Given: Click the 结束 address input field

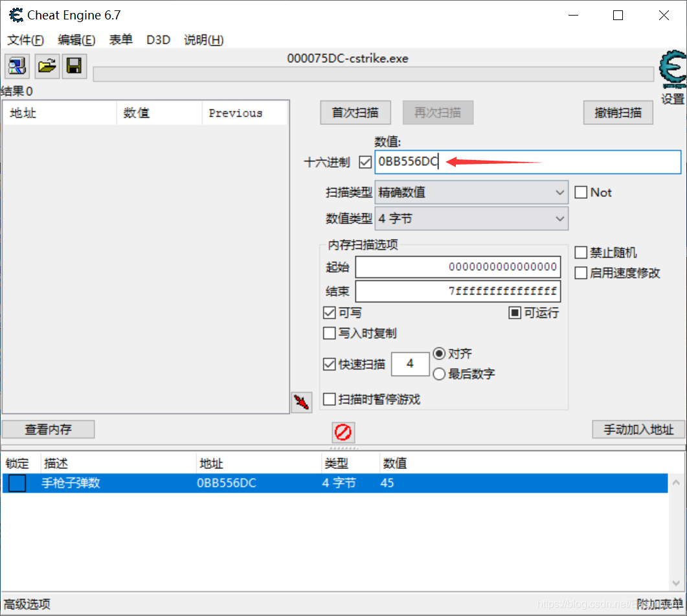Looking at the screenshot, I should [458, 291].
